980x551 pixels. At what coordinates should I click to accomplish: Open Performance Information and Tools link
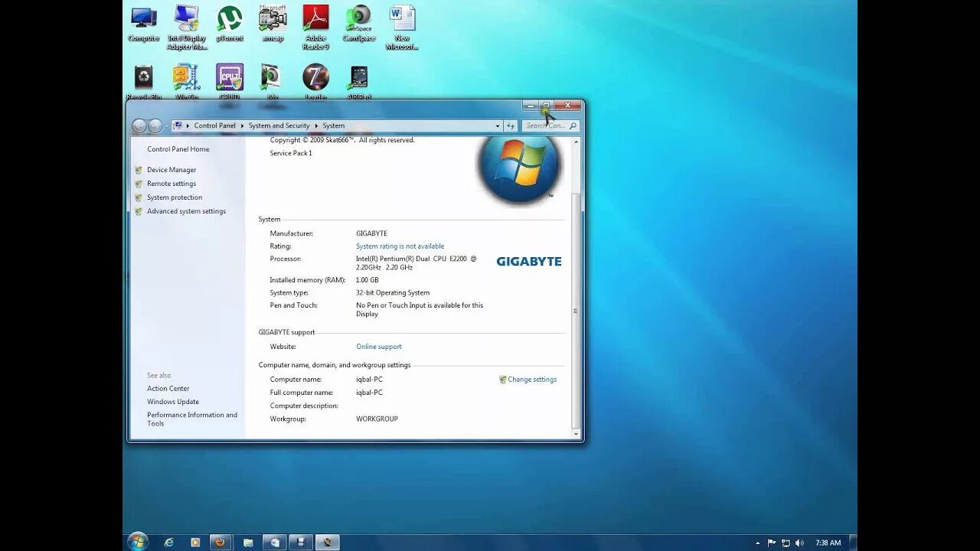tap(192, 419)
